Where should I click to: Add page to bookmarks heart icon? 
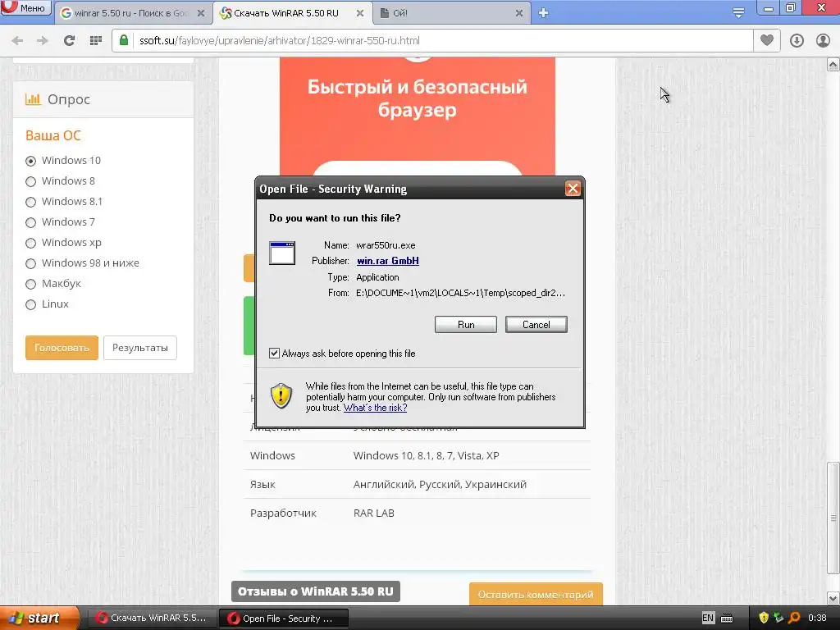coord(767,40)
